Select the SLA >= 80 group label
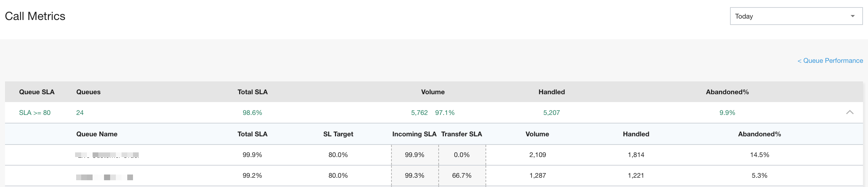The height and width of the screenshot is (187, 868). coord(35,113)
